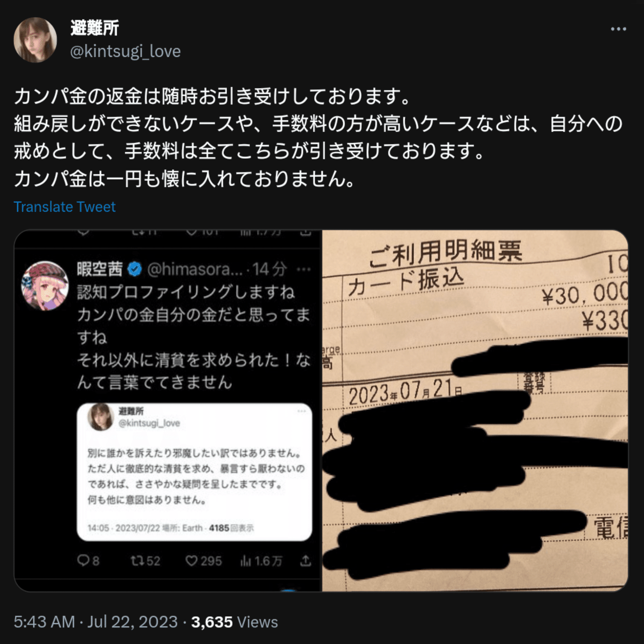Blue verified badge next to 暇空茜
The height and width of the screenshot is (644, 644).
135,269
